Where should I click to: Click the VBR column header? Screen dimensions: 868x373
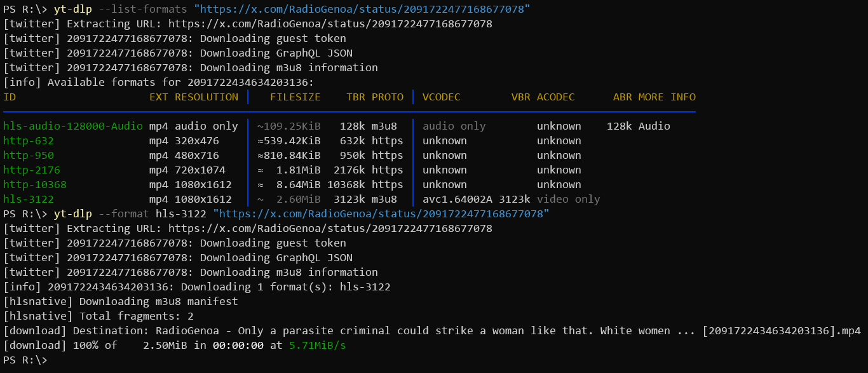coord(521,97)
